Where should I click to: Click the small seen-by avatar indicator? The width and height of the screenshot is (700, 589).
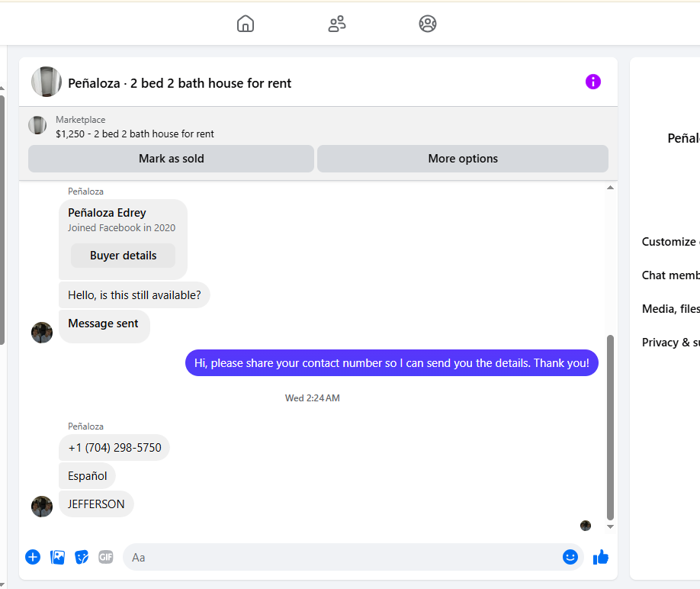pos(586,526)
